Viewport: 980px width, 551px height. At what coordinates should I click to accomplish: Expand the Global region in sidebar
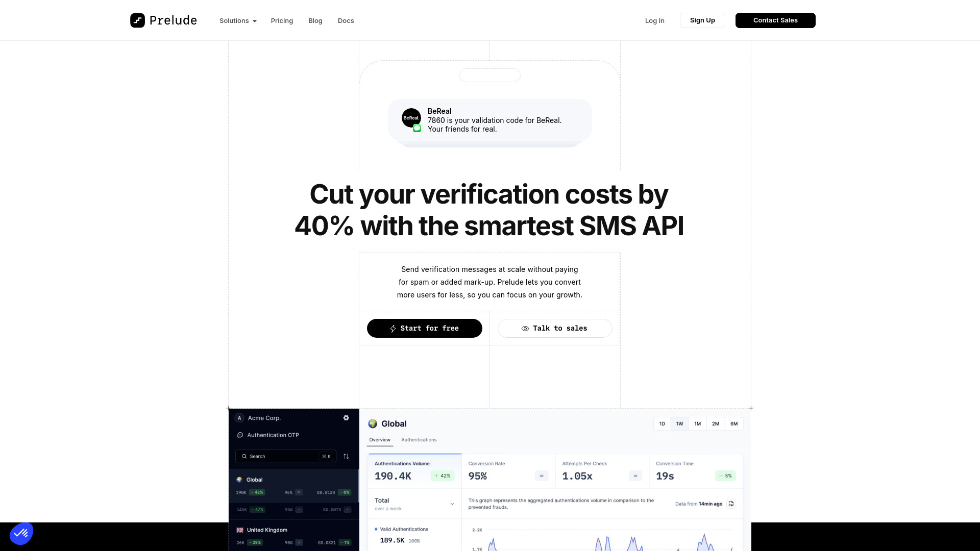point(254,480)
